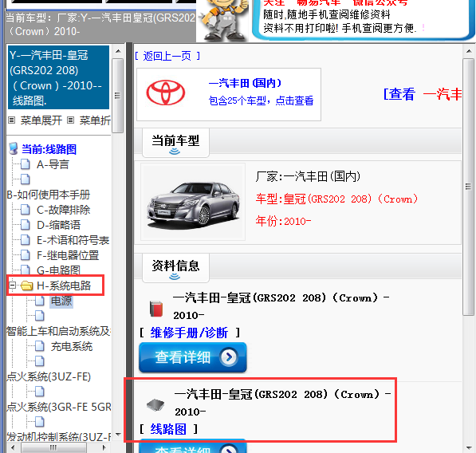This screenshot has width=476, height=453.
Task: Click the tree horizontal scroll-left arrow
Action: [13, 447]
